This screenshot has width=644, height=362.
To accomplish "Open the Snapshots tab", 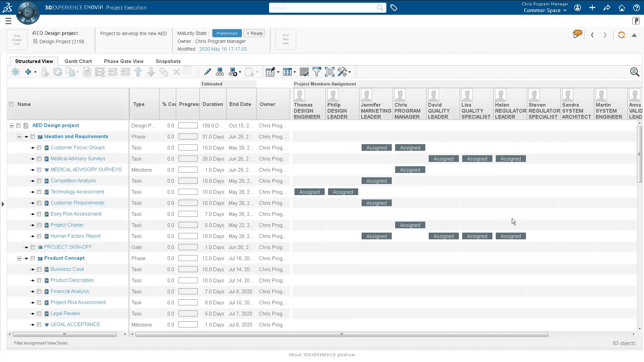I will coord(168,61).
